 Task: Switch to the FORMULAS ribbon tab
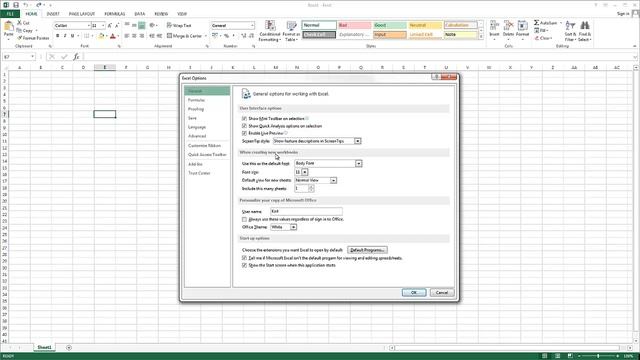pos(115,14)
